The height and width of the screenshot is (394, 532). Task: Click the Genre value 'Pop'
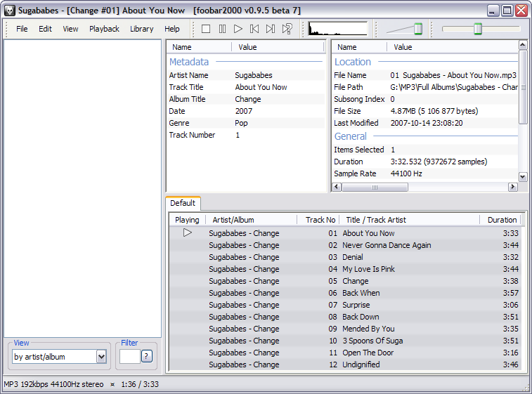(x=241, y=123)
